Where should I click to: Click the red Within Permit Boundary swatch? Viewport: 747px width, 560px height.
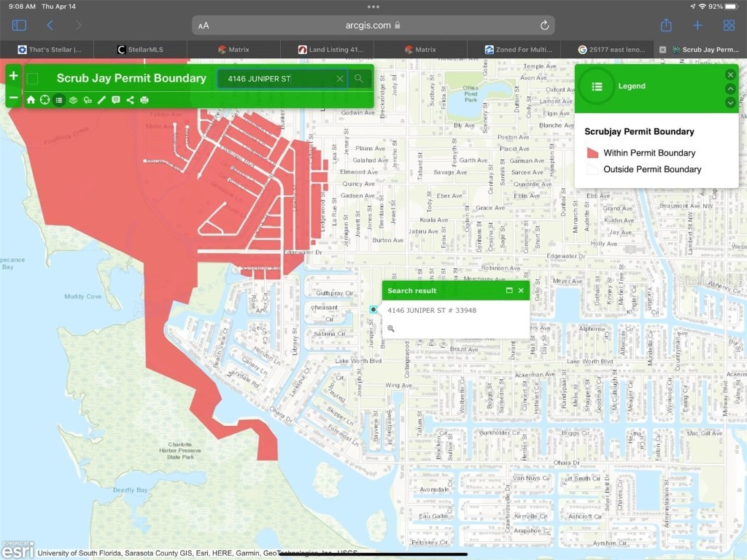[x=592, y=153]
